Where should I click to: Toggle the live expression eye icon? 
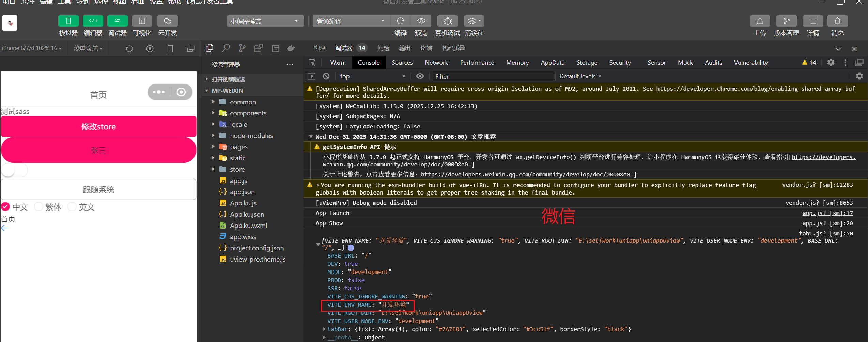click(x=420, y=76)
